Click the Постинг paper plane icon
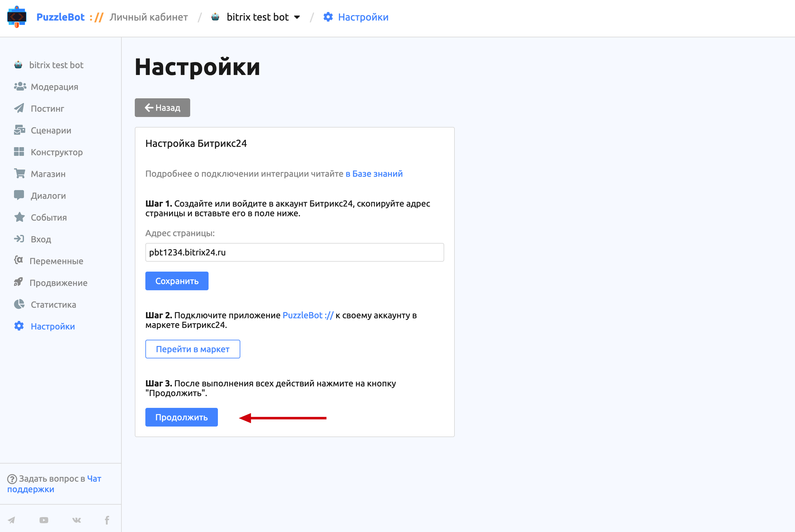This screenshot has height=532, width=795. coord(19,108)
